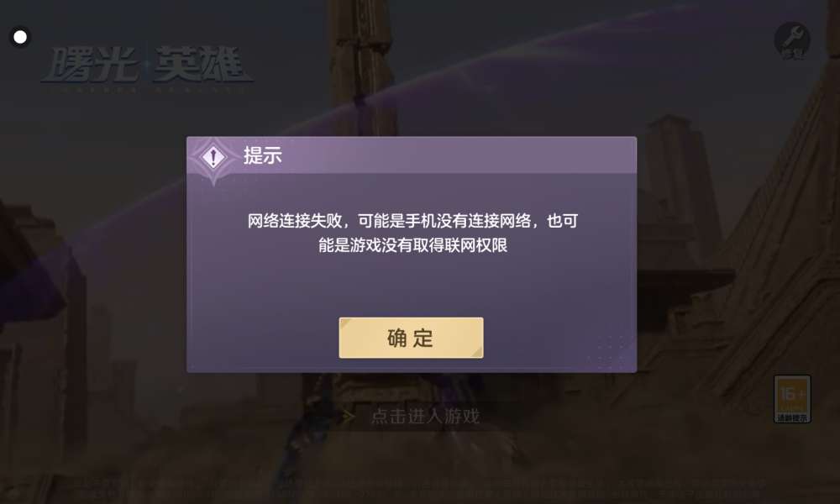The image size is (840, 504).
Task: Click the pyramid structure in right background
Action: click(x=777, y=257)
